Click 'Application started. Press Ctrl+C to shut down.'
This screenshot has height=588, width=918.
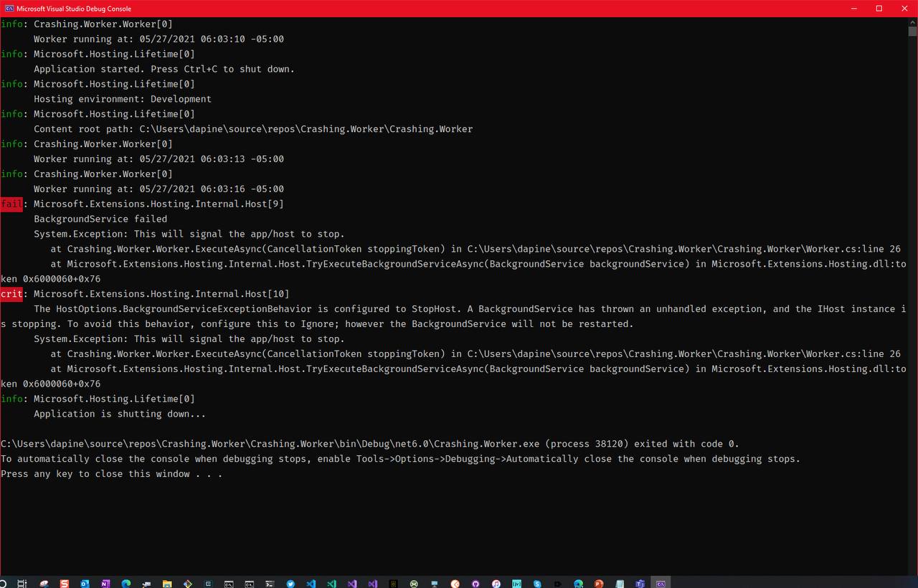pos(164,69)
